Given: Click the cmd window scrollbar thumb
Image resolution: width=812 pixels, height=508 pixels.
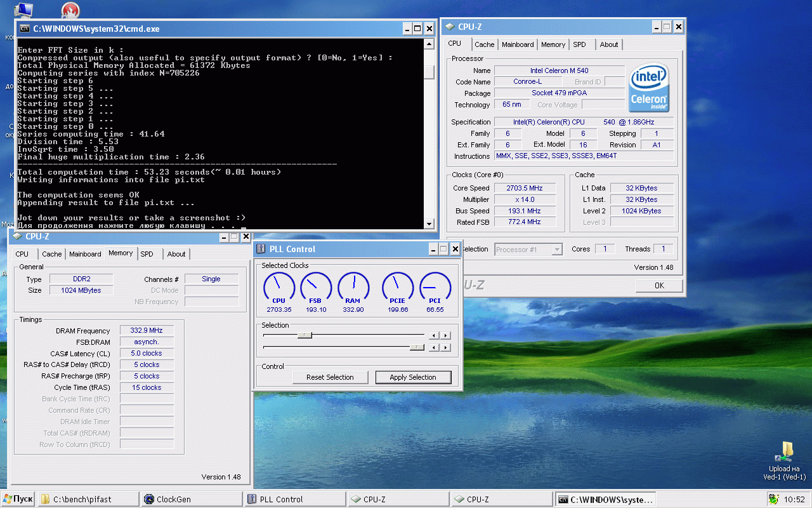Looking at the screenshot, I should click(429, 72).
